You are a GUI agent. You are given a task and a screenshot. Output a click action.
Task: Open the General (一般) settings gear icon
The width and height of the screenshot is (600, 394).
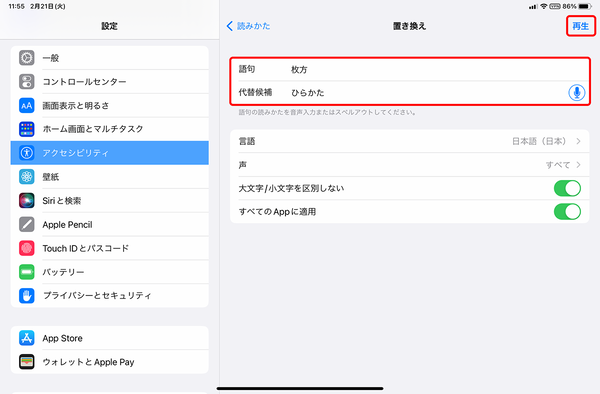coord(27,58)
